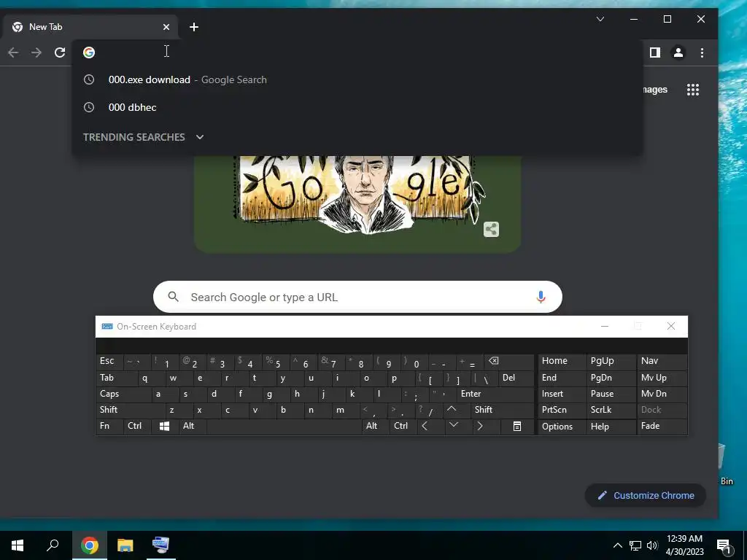Image resolution: width=747 pixels, height=560 pixels.
Task: Select the New Tab browser tab
Action: (x=90, y=27)
